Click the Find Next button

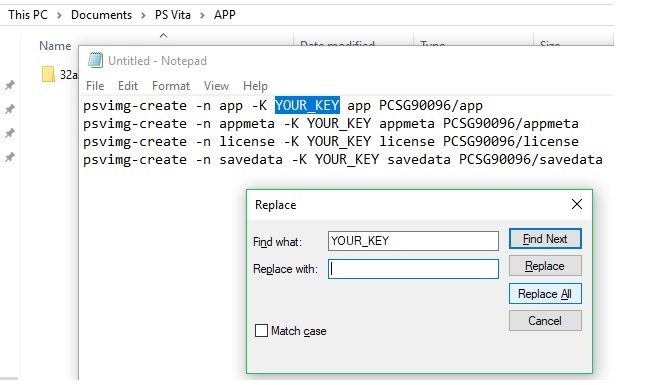[x=545, y=239]
